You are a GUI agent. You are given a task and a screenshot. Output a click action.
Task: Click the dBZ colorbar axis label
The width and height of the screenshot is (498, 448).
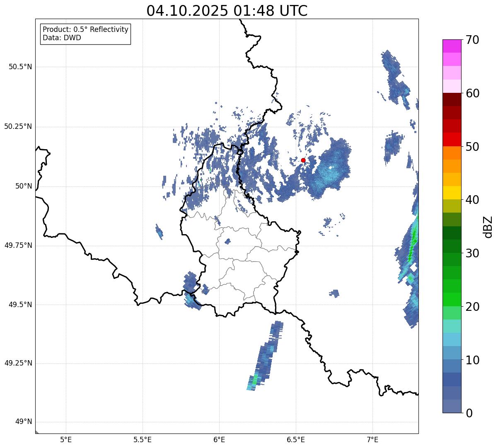pyautogui.click(x=488, y=226)
